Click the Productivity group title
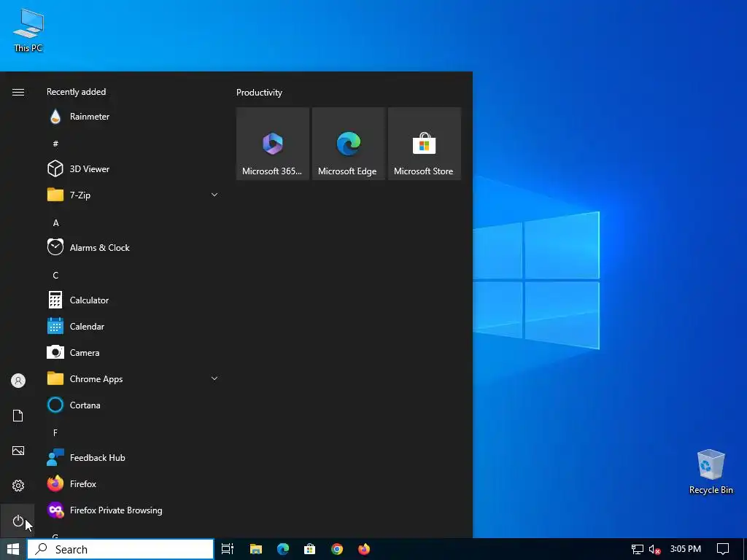This screenshot has width=747, height=560. tap(259, 93)
